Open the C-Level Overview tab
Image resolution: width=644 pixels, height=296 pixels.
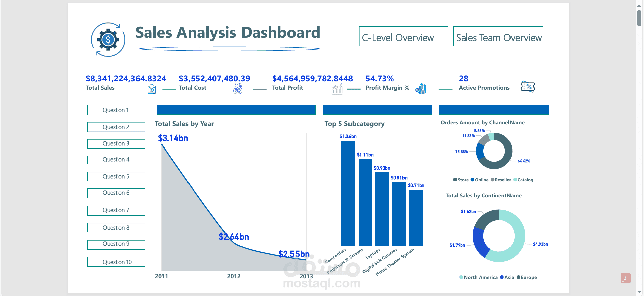(x=404, y=37)
